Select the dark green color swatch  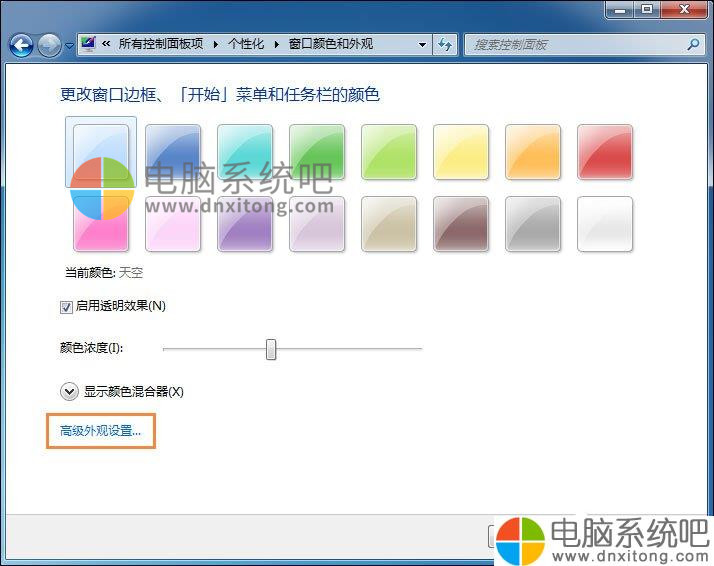[x=317, y=152]
